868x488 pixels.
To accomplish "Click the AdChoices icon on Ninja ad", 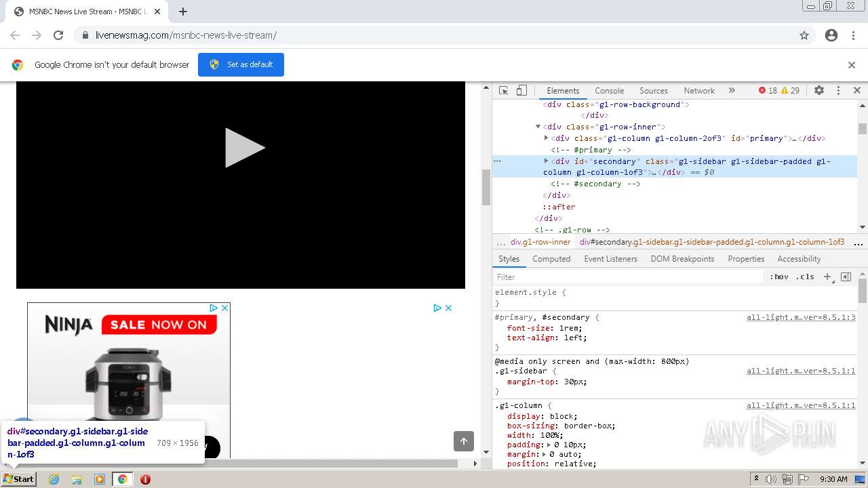I will pyautogui.click(x=214, y=308).
